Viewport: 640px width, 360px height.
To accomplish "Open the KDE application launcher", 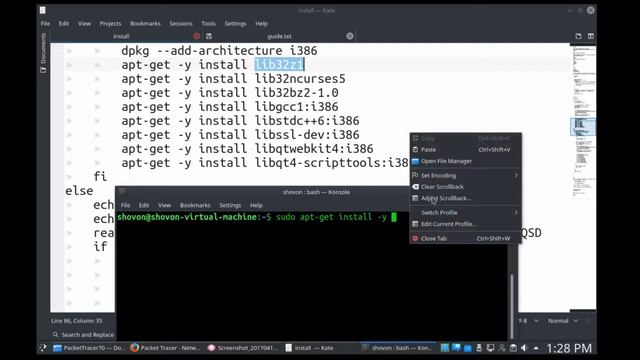I will tap(43, 348).
